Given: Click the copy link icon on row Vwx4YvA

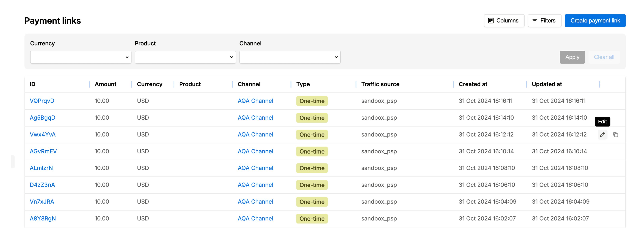Looking at the screenshot, I should click(615, 135).
